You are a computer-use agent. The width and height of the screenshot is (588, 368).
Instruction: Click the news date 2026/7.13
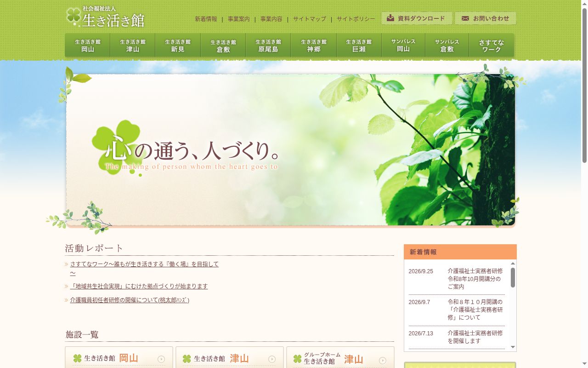[x=421, y=333]
